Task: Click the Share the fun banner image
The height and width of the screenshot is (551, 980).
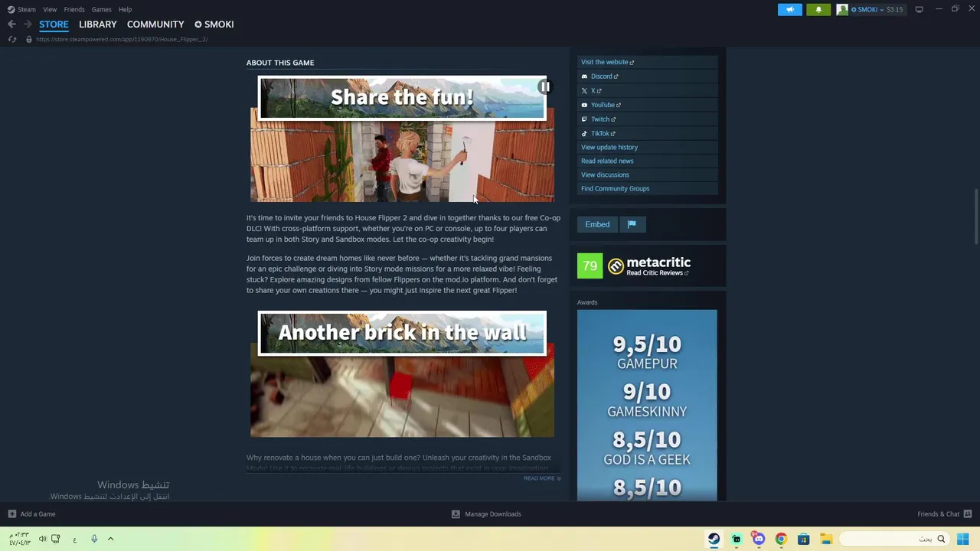Action: [402, 139]
